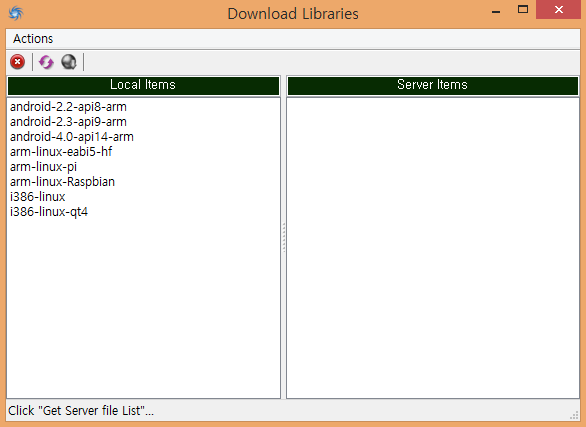586x427 pixels.
Task: Click the Local Items header
Action: coord(143,86)
